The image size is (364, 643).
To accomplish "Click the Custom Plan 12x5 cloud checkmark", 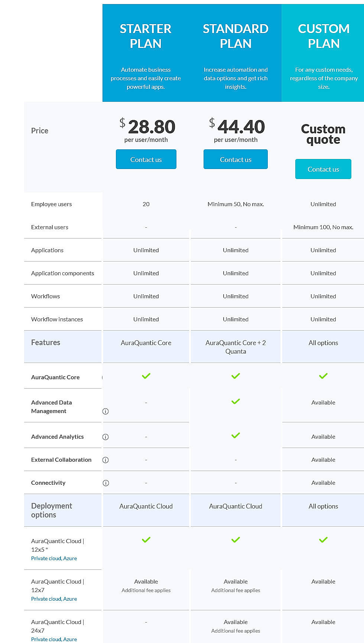I will point(323,540).
